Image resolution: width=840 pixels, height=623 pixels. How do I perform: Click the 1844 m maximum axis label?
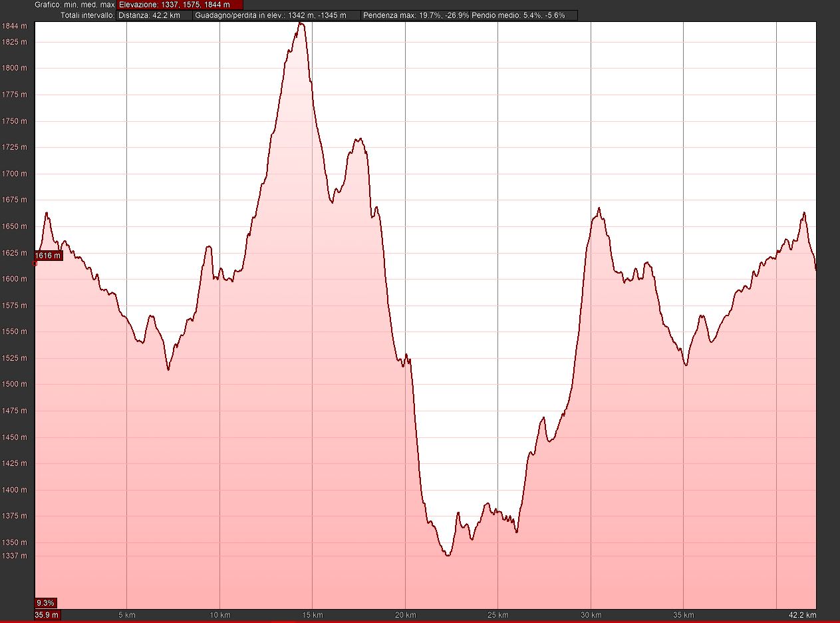point(15,26)
